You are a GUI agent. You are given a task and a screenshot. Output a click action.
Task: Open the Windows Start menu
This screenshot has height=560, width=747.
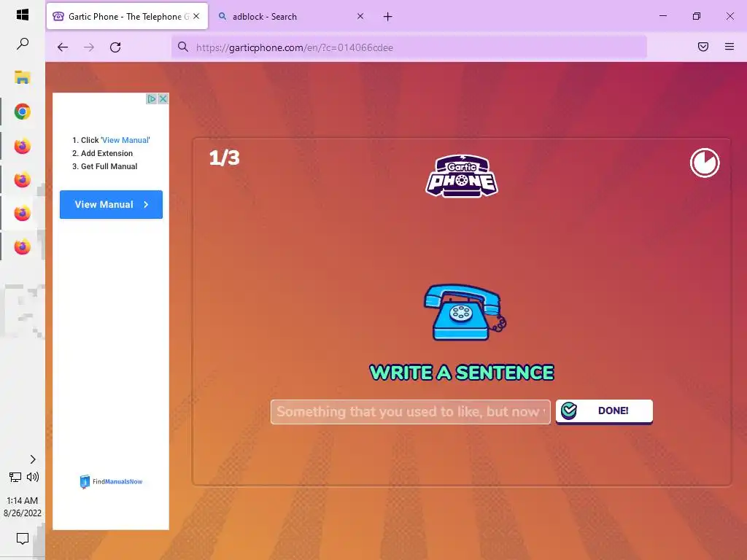(x=23, y=15)
